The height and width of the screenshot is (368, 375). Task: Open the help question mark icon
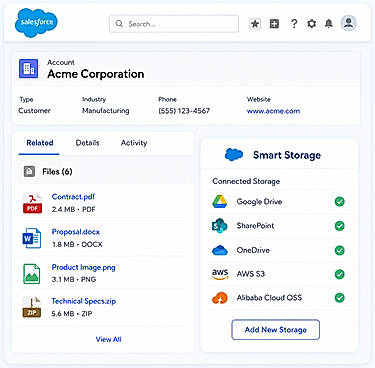pos(294,24)
